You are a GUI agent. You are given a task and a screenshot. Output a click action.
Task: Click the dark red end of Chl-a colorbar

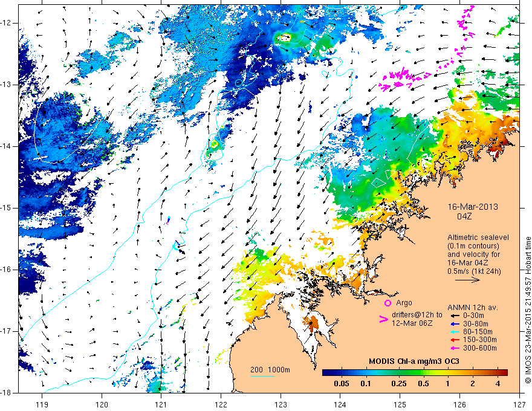505,372
